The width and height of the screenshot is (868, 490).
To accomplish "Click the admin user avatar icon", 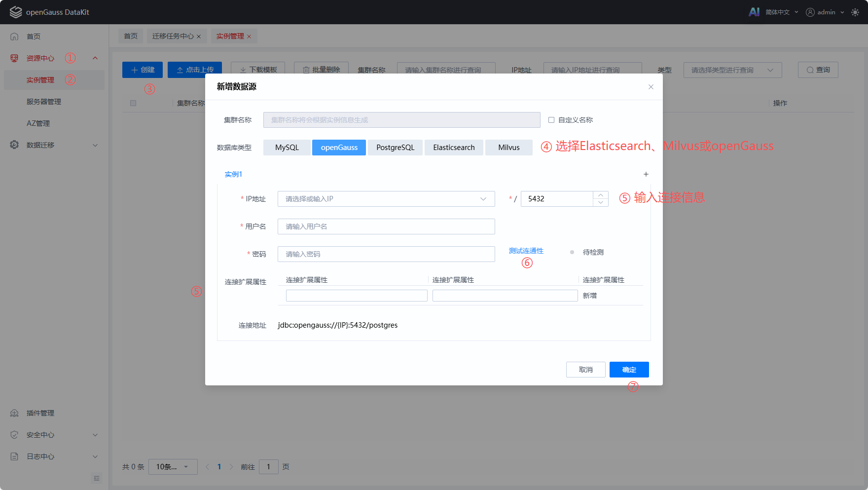I will tap(810, 12).
